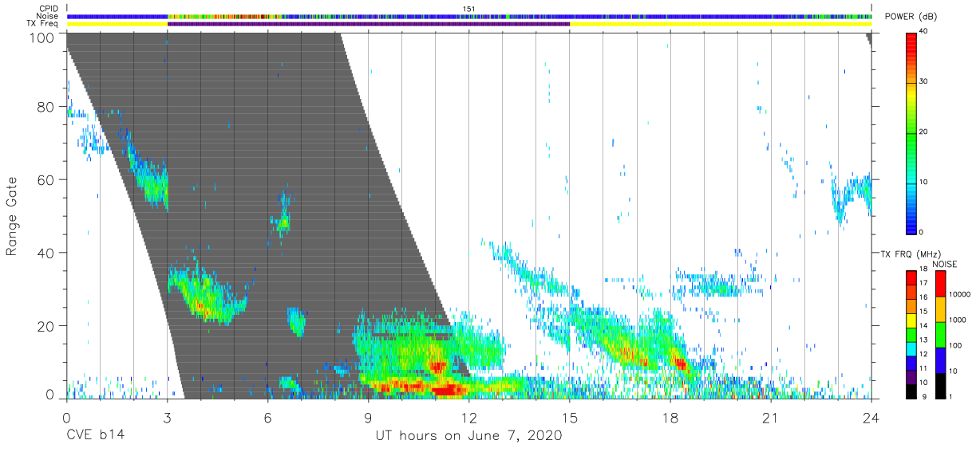Click the noise strip above the plot
This screenshot has width=980, height=452.
tap(469, 16)
